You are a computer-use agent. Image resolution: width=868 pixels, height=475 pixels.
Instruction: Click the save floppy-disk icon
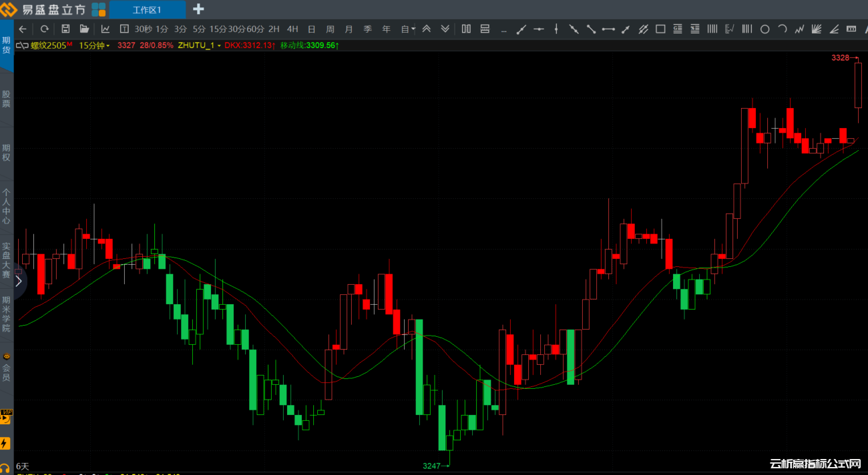click(x=65, y=29)
